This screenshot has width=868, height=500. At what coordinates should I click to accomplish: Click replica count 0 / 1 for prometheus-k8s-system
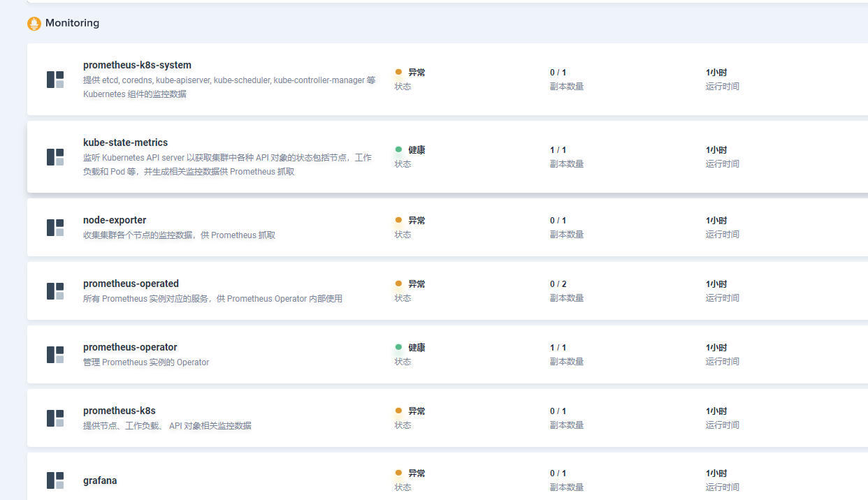click(558, 73)
